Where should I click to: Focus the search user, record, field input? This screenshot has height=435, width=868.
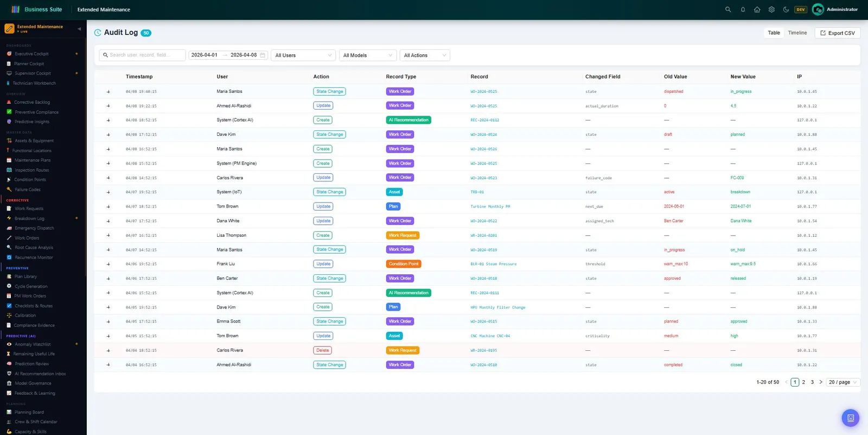tap(142, 55)
